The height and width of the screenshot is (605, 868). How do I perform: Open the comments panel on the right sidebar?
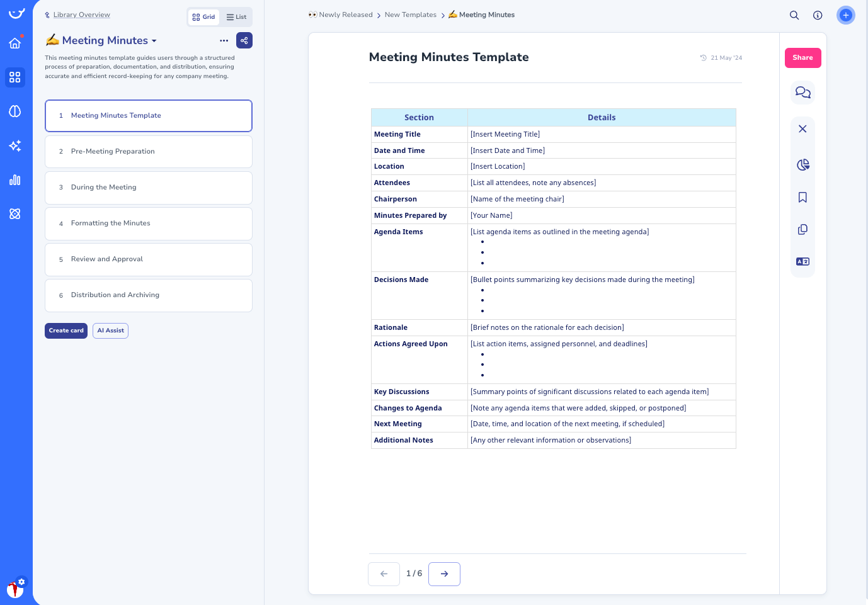(x=802, y=93)
